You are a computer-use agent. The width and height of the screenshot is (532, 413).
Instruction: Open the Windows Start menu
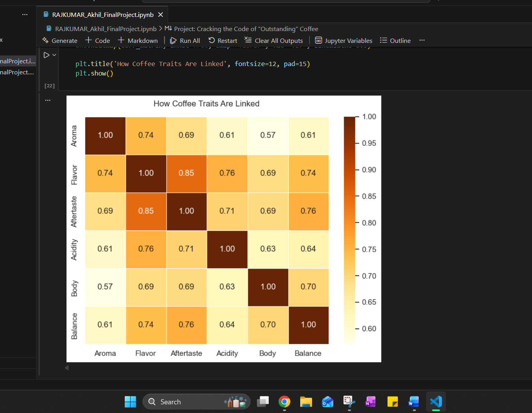coord(130,402)
